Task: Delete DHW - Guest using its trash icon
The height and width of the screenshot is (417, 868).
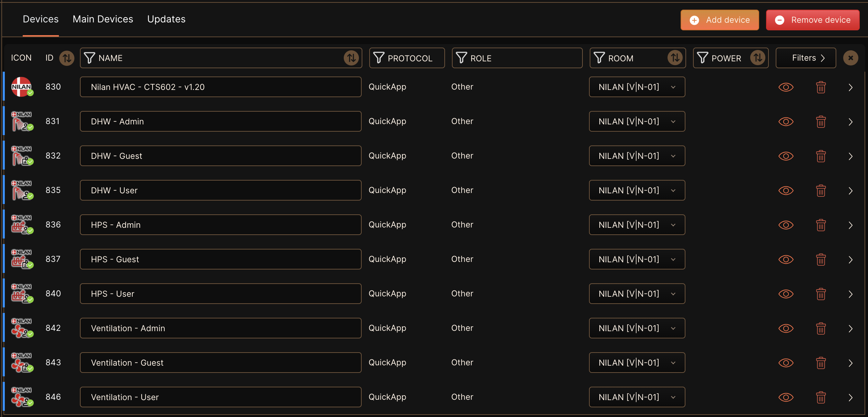Action: pos(821,156)
